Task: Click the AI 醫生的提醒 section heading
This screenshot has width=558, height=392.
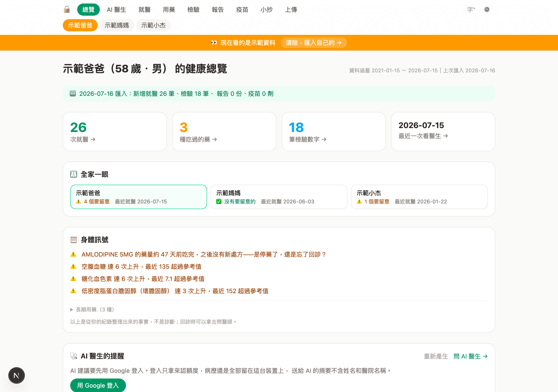Action: (102, 356)
